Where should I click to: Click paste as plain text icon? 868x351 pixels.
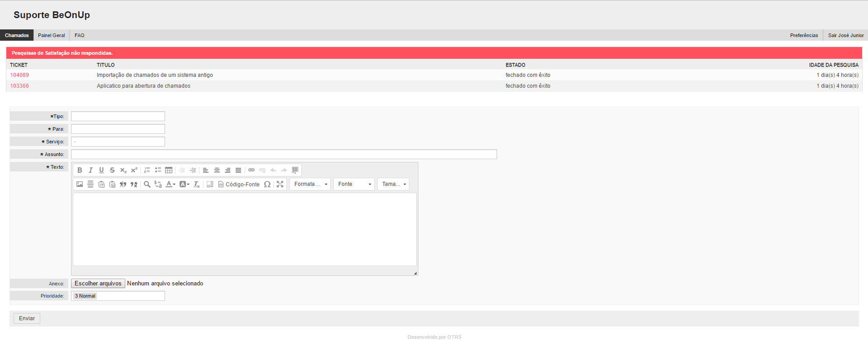[x=101, y=184]
